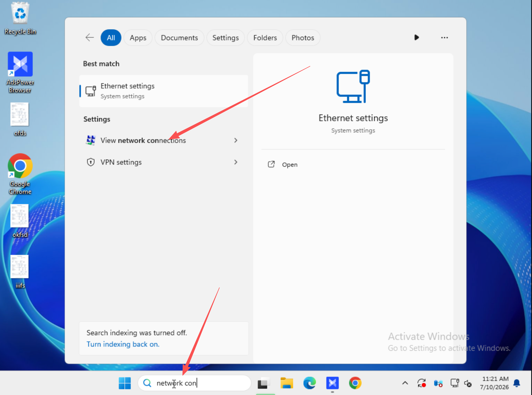Viewport: 532px width, 395px height.
Task: Select the iiifs file on the desktop
Action: (x=20, y=272)
